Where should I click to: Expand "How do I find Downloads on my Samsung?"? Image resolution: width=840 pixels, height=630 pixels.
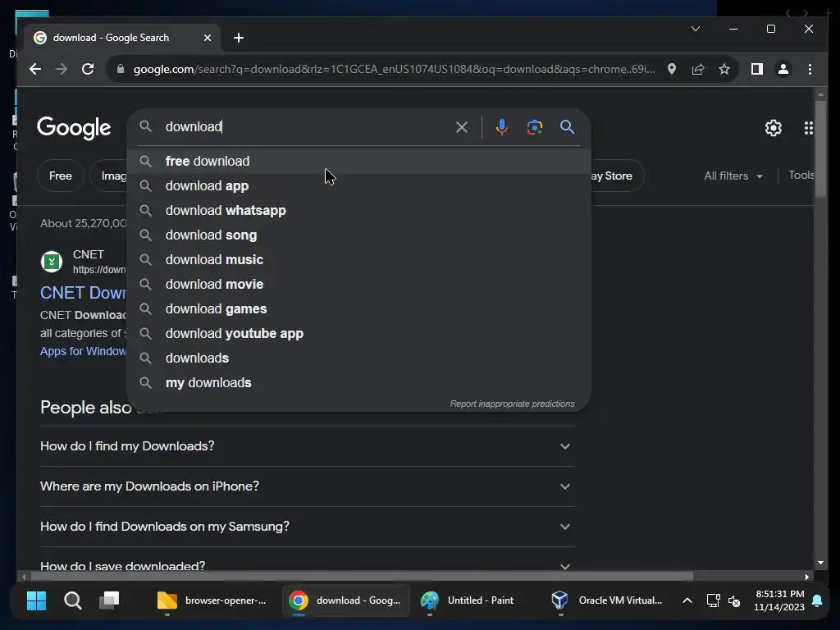click(x=307, y=527)
